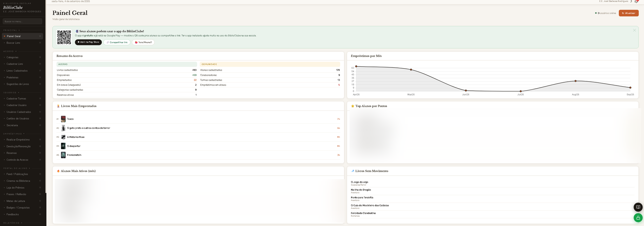Viewport: 644px width, 226px height.
Task: Click the star beside Categorias
Action: 40,57
